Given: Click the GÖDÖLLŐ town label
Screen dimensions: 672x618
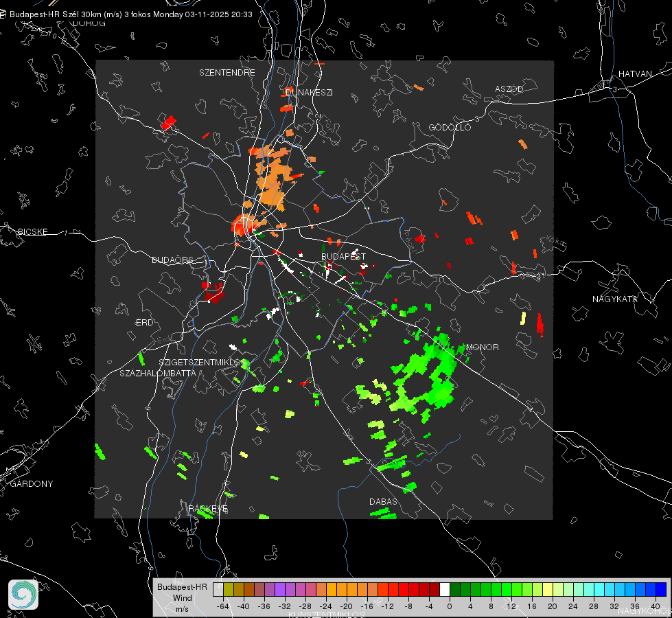Looking at the screenshot, I should pyautogui.click(x=450, y=127).
